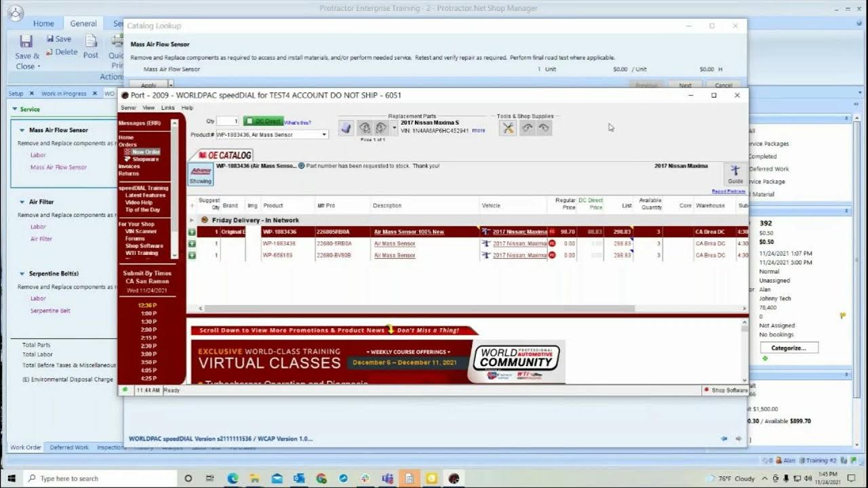Click the forward arrow in Catalog Lookup

(738, 439)
